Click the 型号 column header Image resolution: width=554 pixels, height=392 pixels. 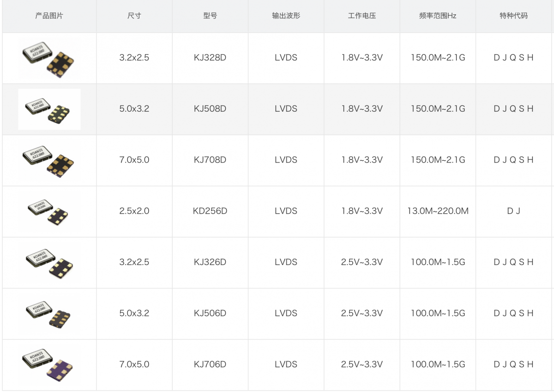[x=210, y=16]
